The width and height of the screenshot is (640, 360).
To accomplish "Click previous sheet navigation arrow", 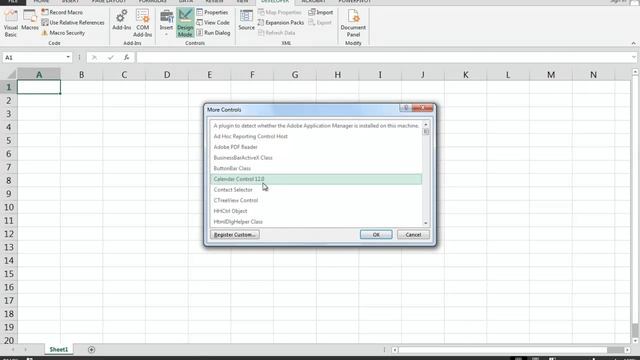I will [13, 350].
